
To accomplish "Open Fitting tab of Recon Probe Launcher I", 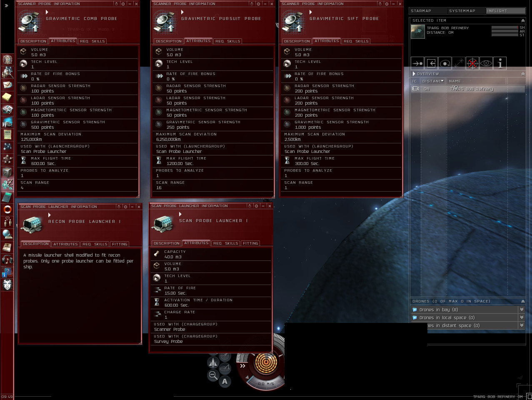I will pyautogui.click(x=120, y=244).
